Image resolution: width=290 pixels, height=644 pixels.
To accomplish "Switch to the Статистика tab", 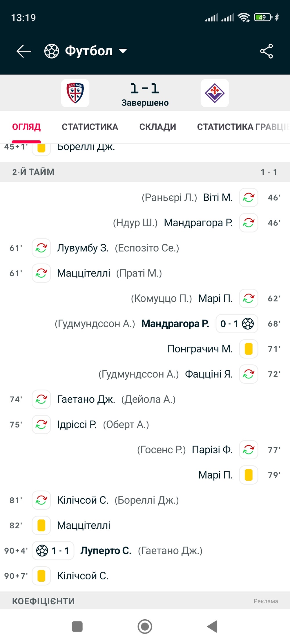I will (90, 127).
